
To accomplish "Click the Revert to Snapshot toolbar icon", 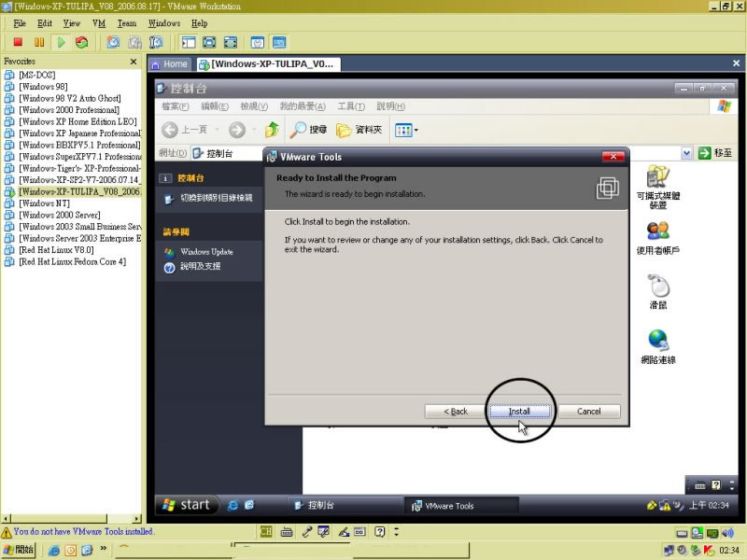I will tap(134, 42).
